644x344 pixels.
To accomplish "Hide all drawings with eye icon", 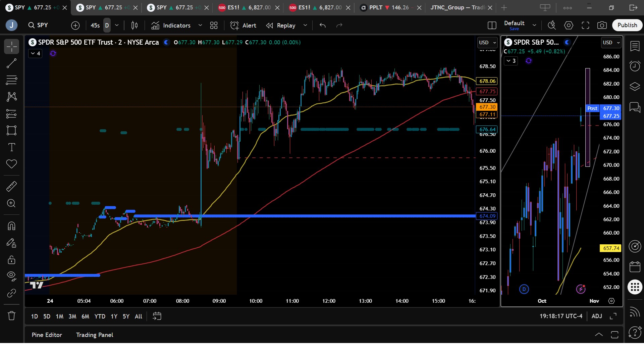I will (x=11, y=276).
